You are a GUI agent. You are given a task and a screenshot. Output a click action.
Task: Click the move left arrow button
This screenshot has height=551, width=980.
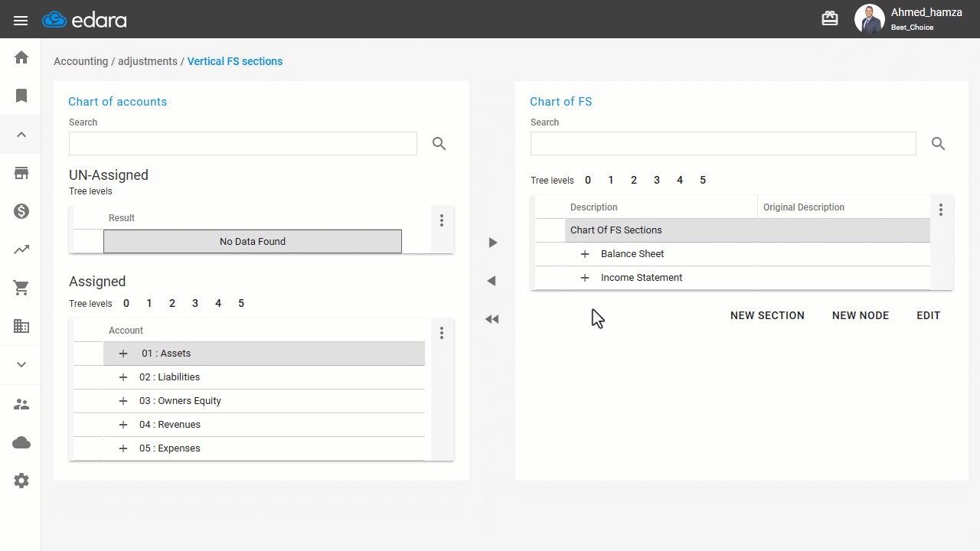pyautogui.click(x=492, y=281)
